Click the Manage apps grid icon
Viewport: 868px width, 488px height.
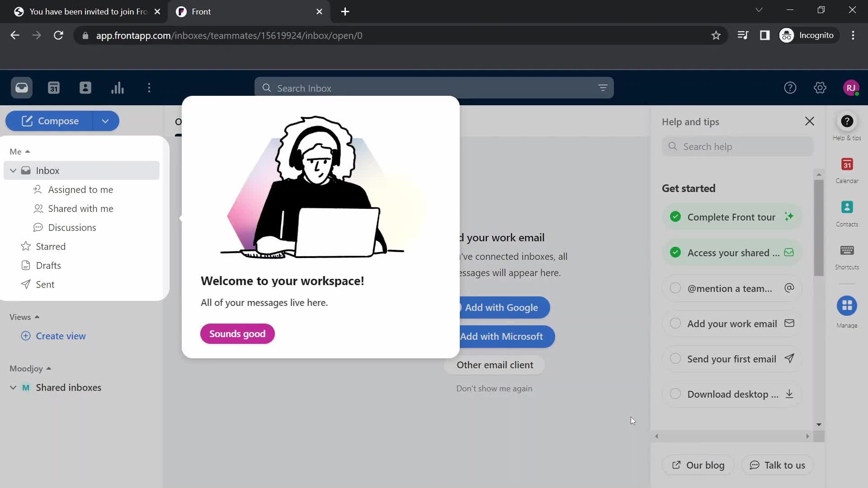(847, 305)
